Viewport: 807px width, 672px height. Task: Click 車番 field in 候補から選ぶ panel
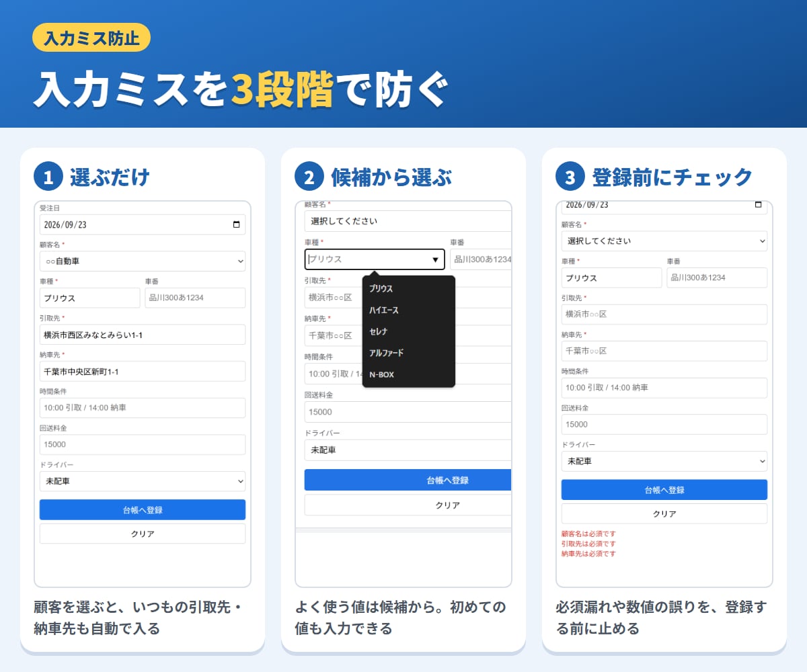481,259
